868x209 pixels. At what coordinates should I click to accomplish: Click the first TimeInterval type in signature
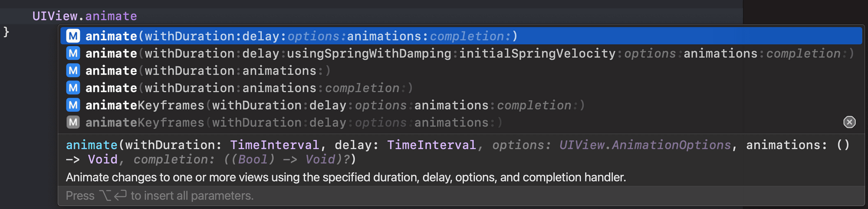coord(274,145)
